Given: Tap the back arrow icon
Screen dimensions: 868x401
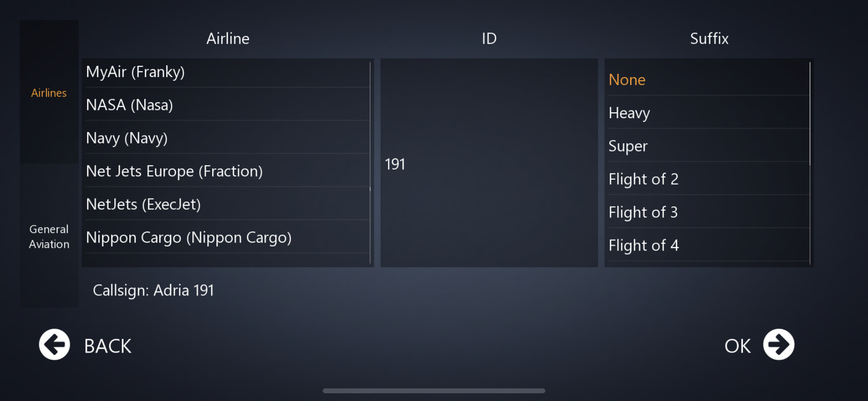Looking at the screenshot, I should click(54, 345).
